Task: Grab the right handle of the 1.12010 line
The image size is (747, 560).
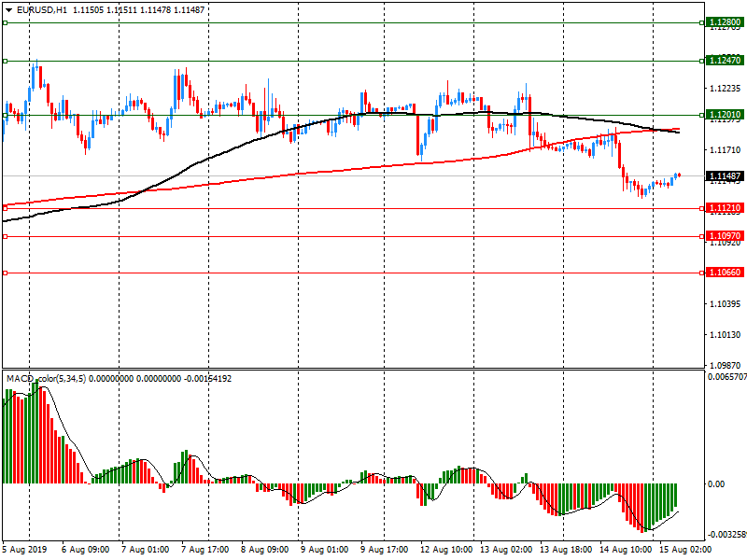Action: 702,115
